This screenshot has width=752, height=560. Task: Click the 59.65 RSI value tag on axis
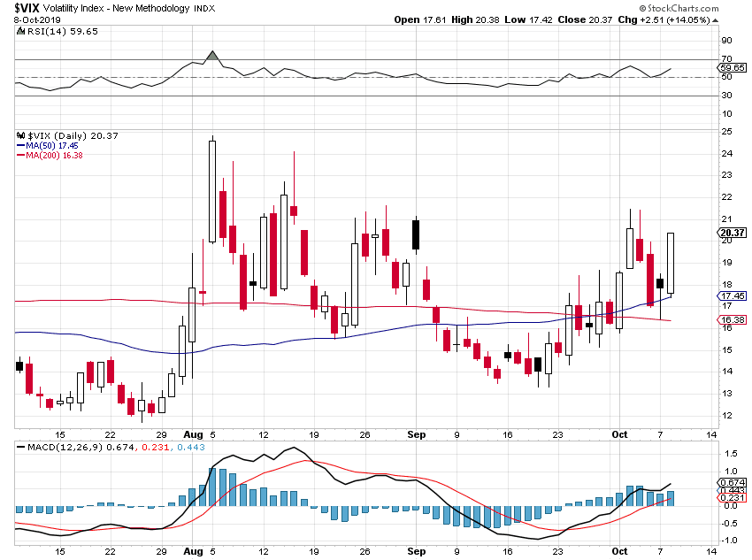[x=733, y=67]
